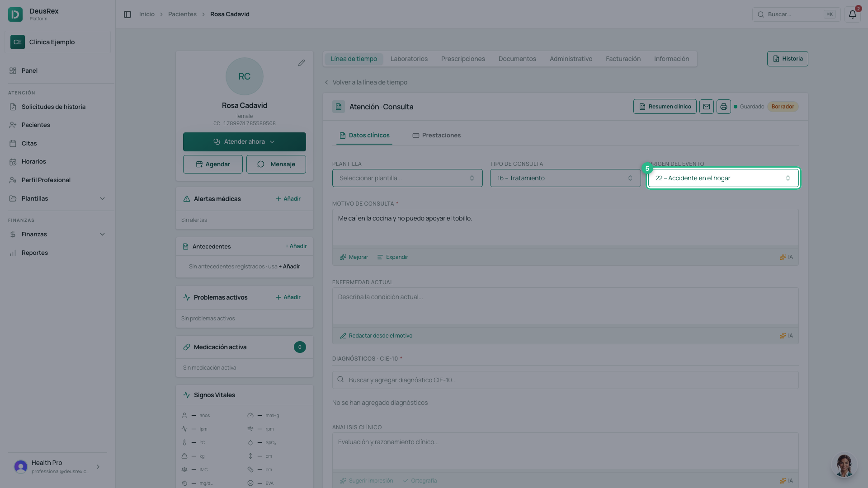This screenshot has height=488, width=868.
Task: Open the notifications bell
Action: tap(852, 14)
